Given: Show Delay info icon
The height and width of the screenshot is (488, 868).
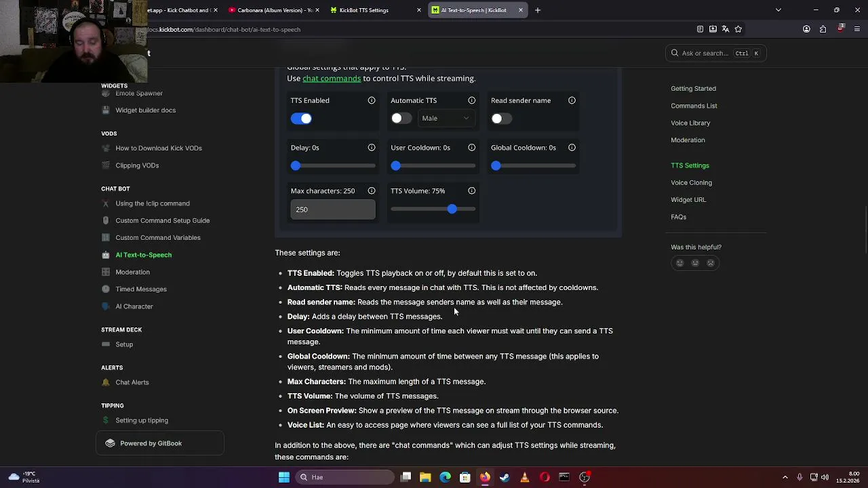Looking at the screenshot, I should (372, 147).
